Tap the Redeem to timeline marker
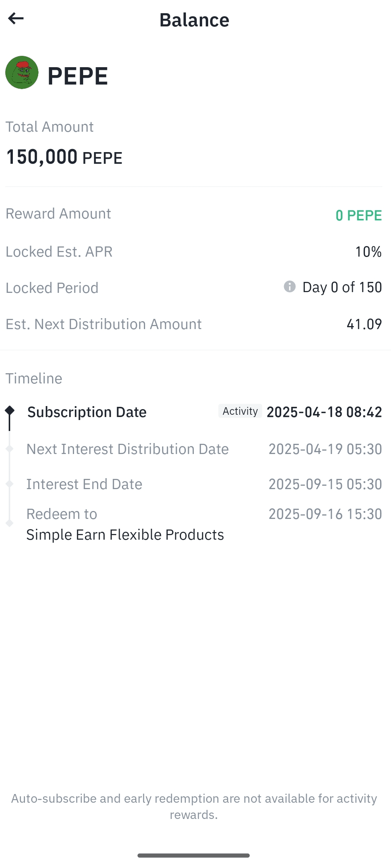The width and height of the screenshot is (391, 868). pos(10,523)
